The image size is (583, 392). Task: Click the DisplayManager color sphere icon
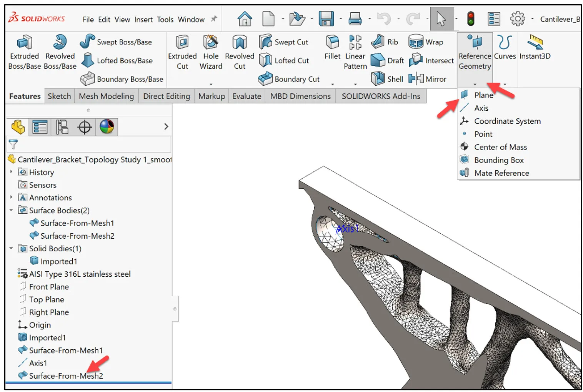pos(107,127)
